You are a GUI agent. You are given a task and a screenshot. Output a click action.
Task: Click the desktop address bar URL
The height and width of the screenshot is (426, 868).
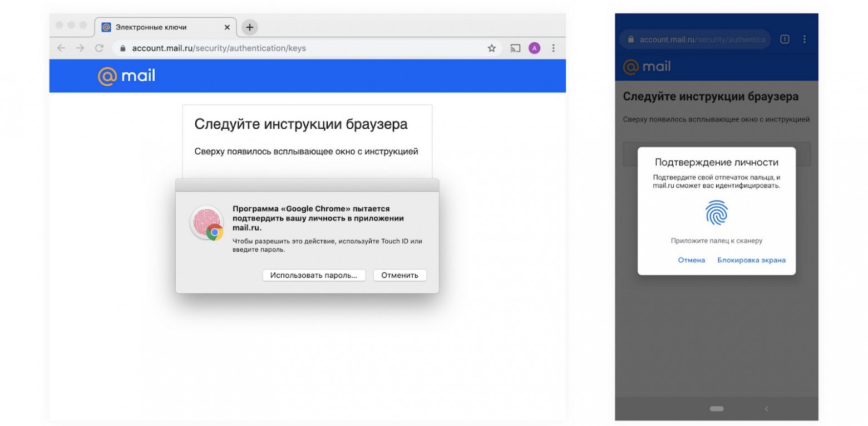pyautogui.click(x=219, y=48)
